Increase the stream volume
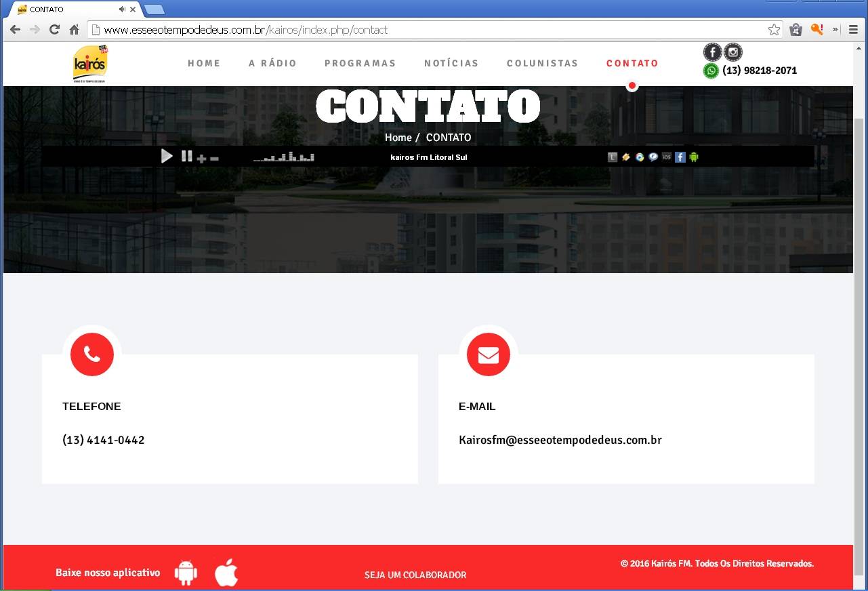This screenshot has width=868, height=591. click(x=201, y=157)
